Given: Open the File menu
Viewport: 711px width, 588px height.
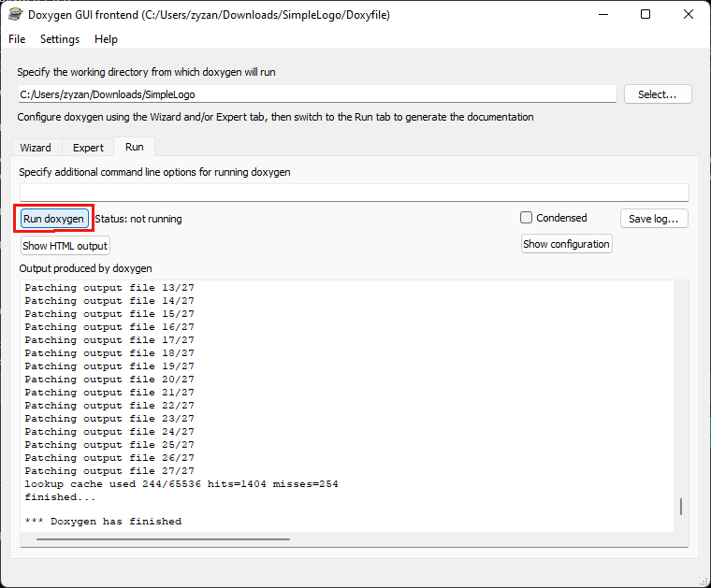Looking at the screenshot, I should 17,39.
